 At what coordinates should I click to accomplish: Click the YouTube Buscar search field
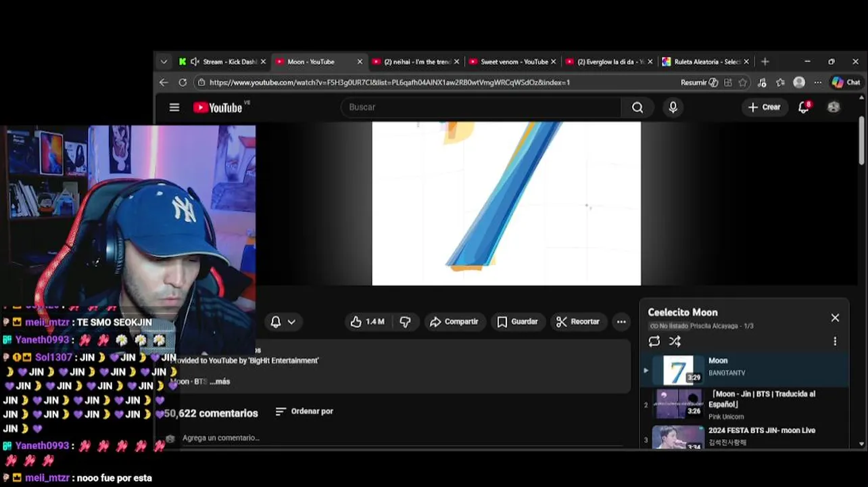(481, 108)
